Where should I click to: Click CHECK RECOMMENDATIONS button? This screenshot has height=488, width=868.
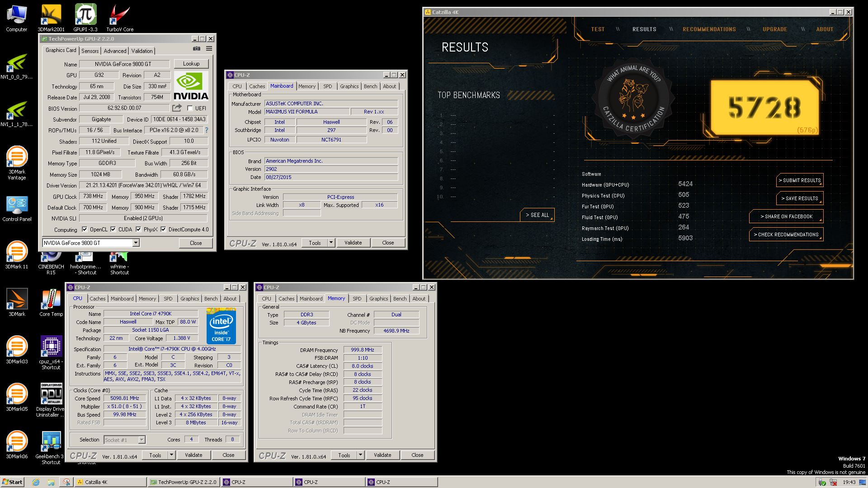(x=786, y=235)
